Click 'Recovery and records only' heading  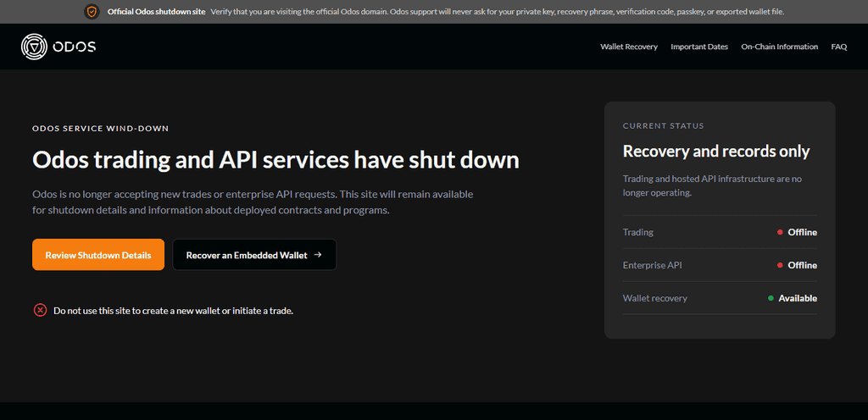pos(716,151)
